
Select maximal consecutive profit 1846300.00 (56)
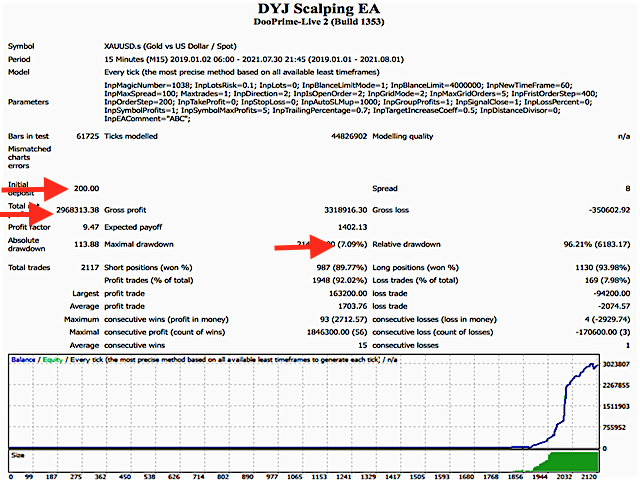pos(337,332)
